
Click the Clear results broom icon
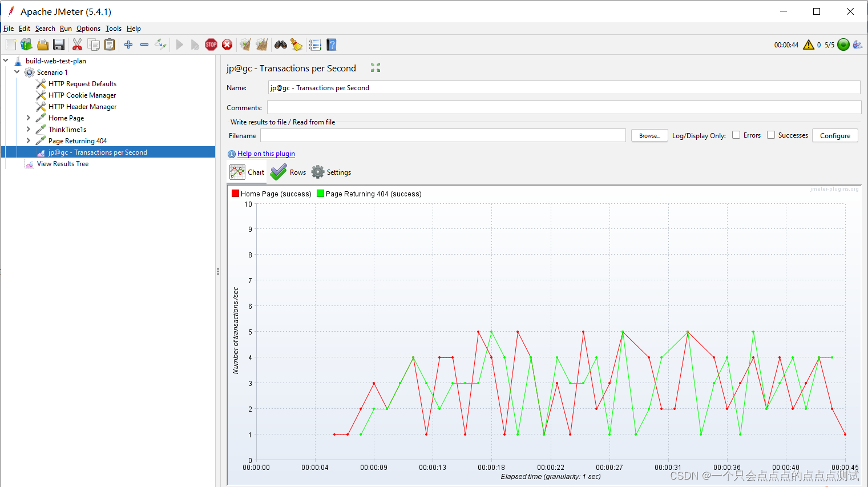[245, 45]
